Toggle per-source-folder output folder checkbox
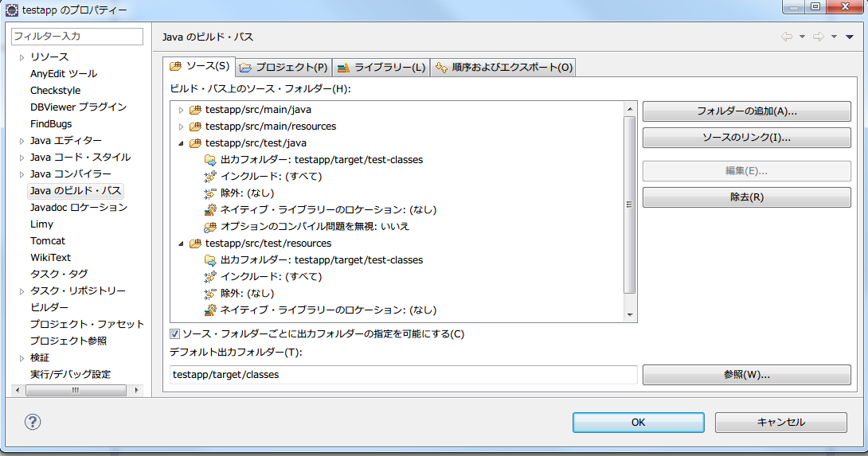Viewport: 868px width, 456px height. pyautogui.click(x=175, y=333)
